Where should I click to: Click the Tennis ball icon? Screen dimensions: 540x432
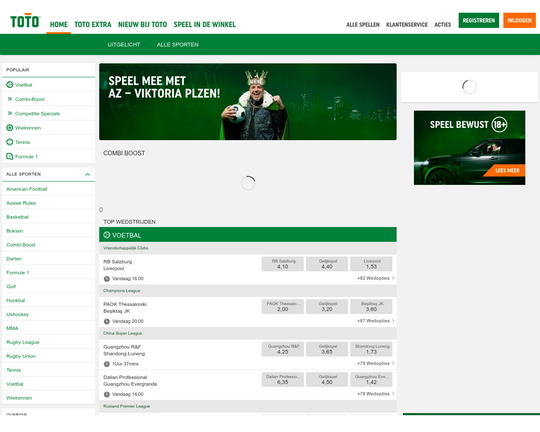click(x=10, y=142)
